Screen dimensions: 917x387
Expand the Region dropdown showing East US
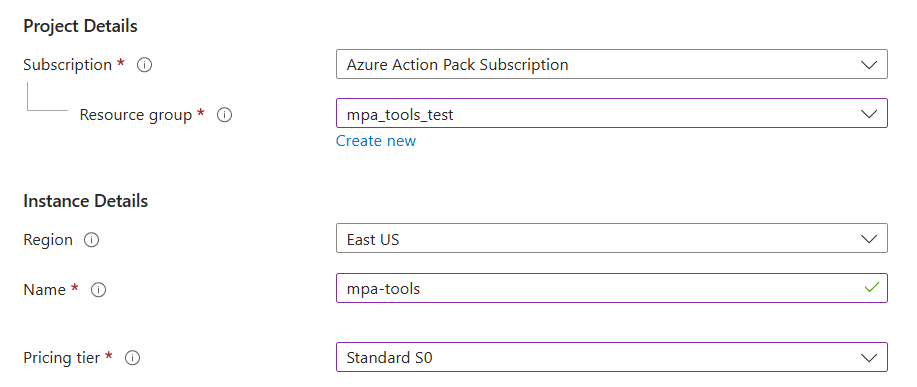[x=612, y=239]
